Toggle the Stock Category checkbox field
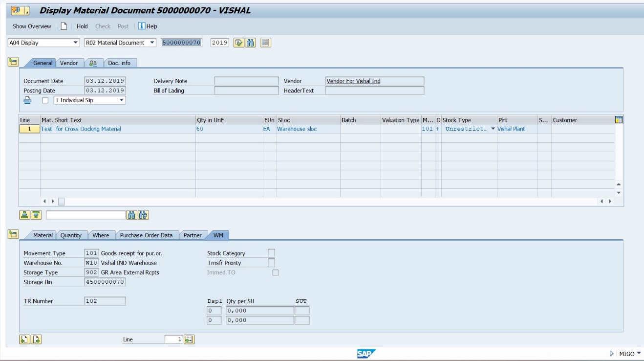 click(271, 253)
